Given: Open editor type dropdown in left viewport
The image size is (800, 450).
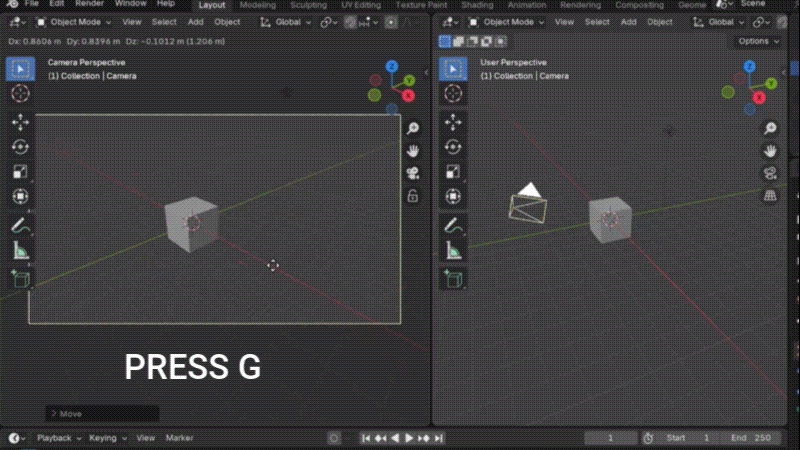Looking at the screenshot, I should [x=17, y=22].
